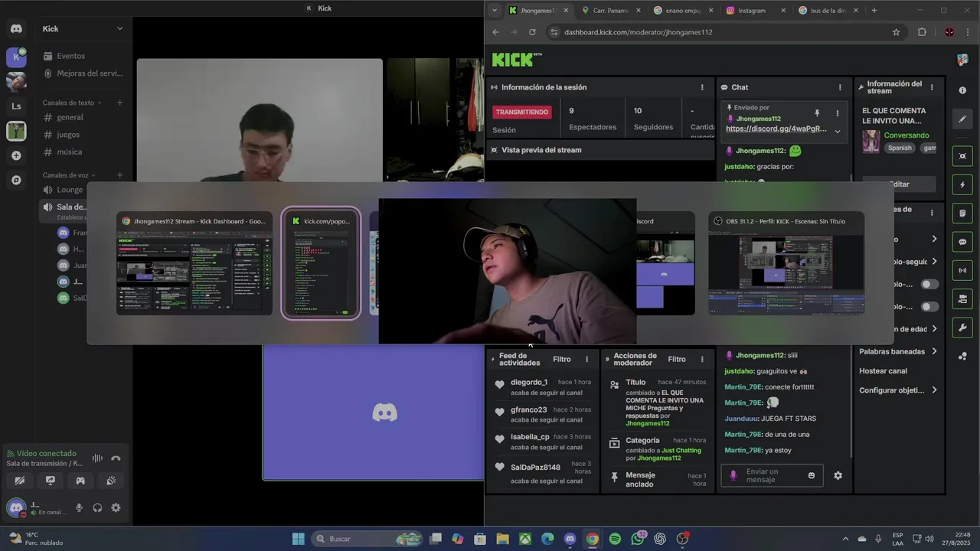The image size is (980, 551).
Task: Open Chrome extensions puzzle icon
Action: pyautogui.click(x=922, y=32)
